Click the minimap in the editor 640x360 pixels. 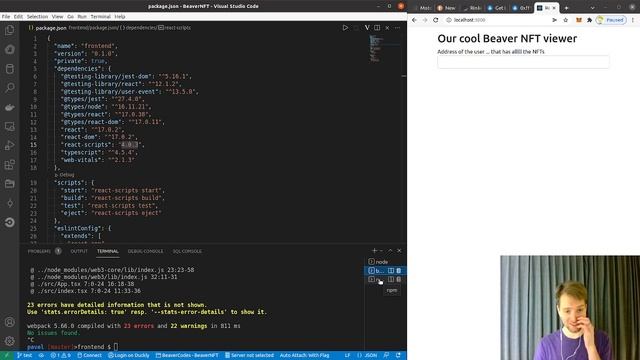(383, 49)
